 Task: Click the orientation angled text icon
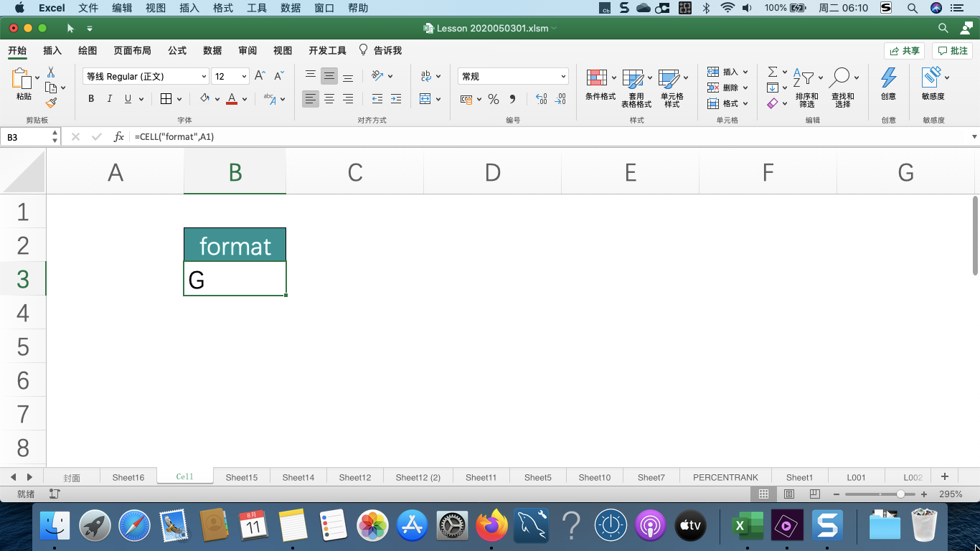coord(377,76)
